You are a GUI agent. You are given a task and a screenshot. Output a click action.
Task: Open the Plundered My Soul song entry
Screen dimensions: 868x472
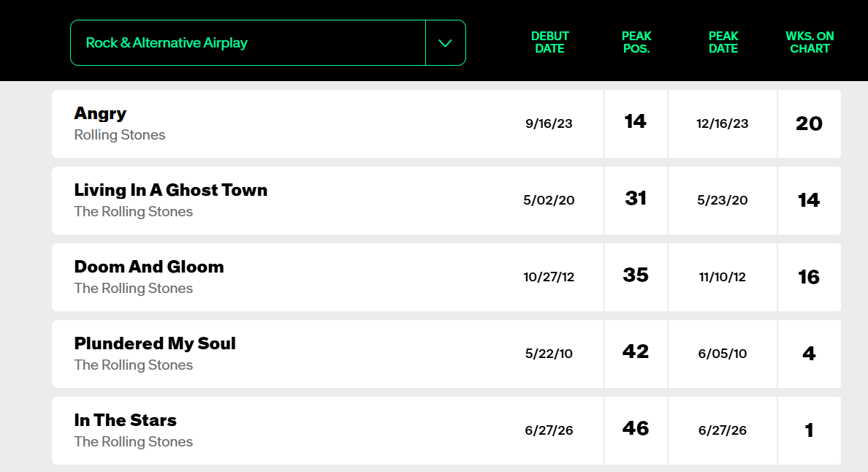tap(155, 343)
